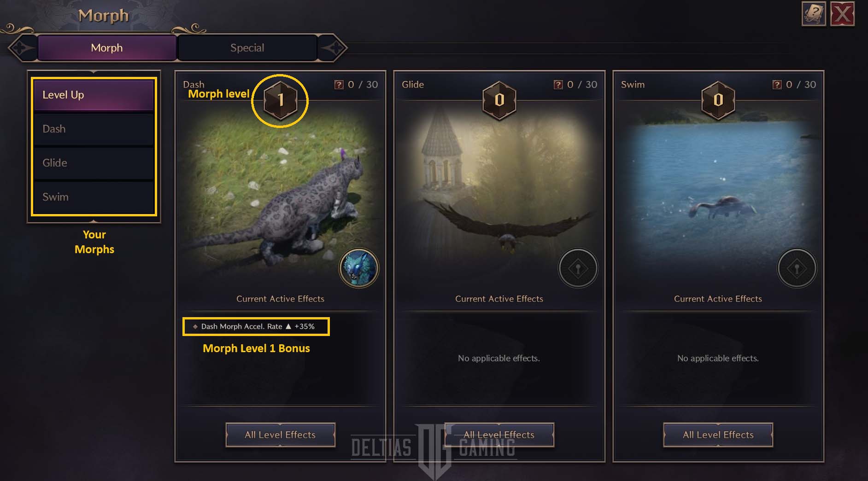Image resolution: width=868 pixels, height=481 pixels.
Task: View All Level Effects for Swim
Action: tap(718, 435)
